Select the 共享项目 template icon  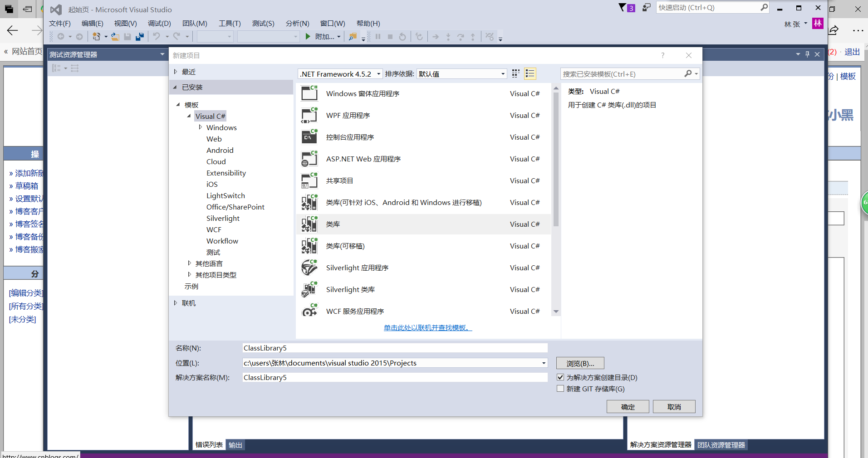[x=310, y=180]
